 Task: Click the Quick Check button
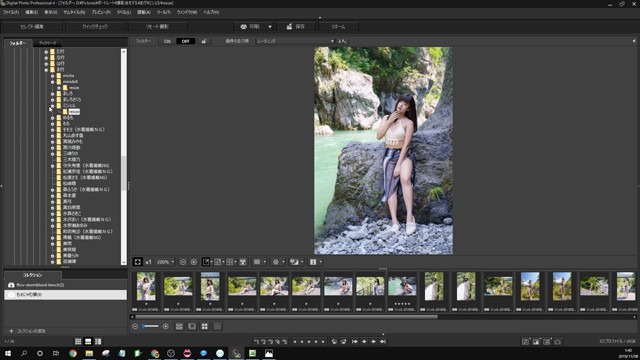pos(95,27)
